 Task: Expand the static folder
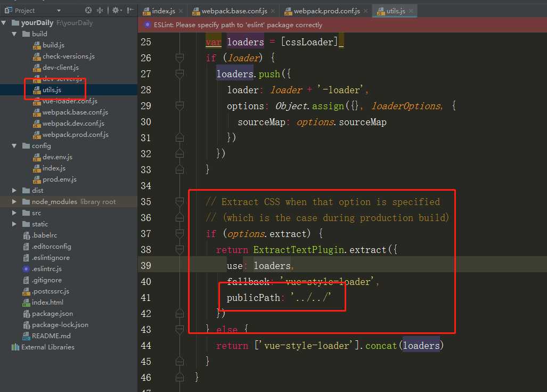tap(14, 224)
